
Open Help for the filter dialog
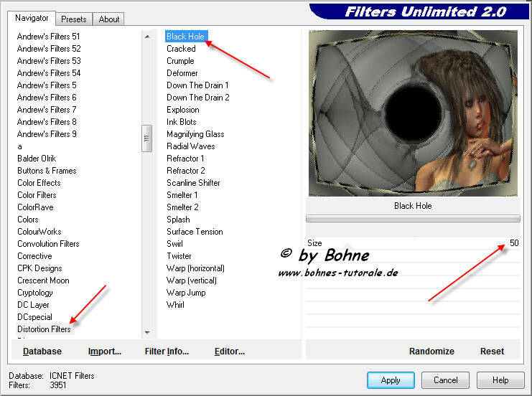click(x=500, y=380)
